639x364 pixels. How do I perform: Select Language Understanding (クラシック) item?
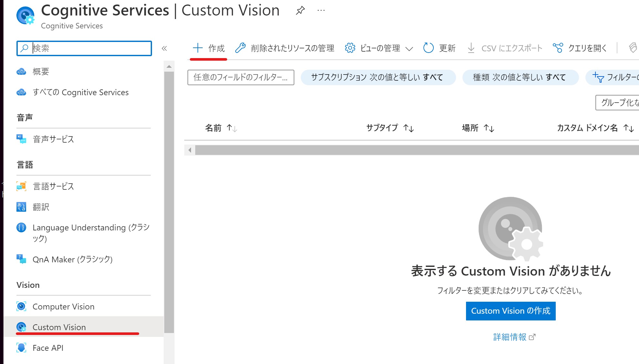(84, 233)
